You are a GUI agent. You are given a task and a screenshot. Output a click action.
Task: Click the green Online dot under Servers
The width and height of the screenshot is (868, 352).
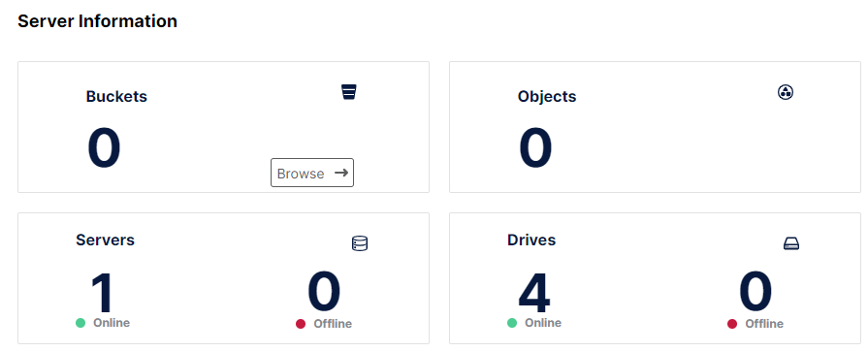point(80,323)
